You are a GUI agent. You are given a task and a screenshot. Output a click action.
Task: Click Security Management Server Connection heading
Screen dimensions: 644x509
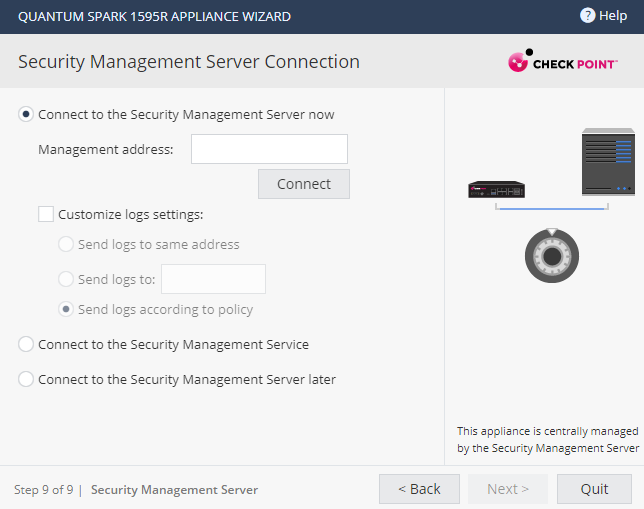coord(189,62)
